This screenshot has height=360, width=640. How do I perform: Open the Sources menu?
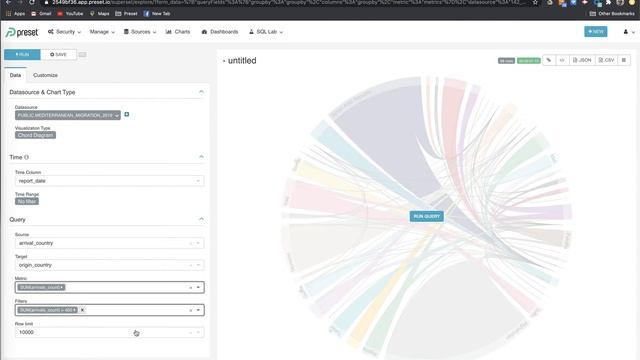click(140, 32)
